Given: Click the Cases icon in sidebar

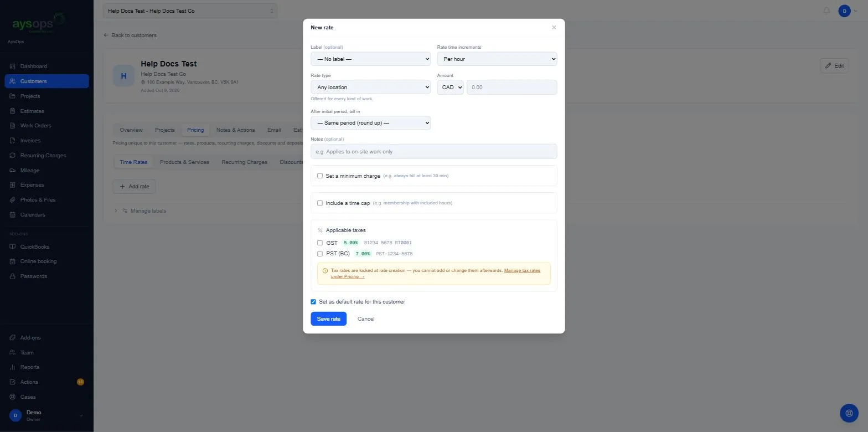Looking at the screenshot, I should 13,397.
